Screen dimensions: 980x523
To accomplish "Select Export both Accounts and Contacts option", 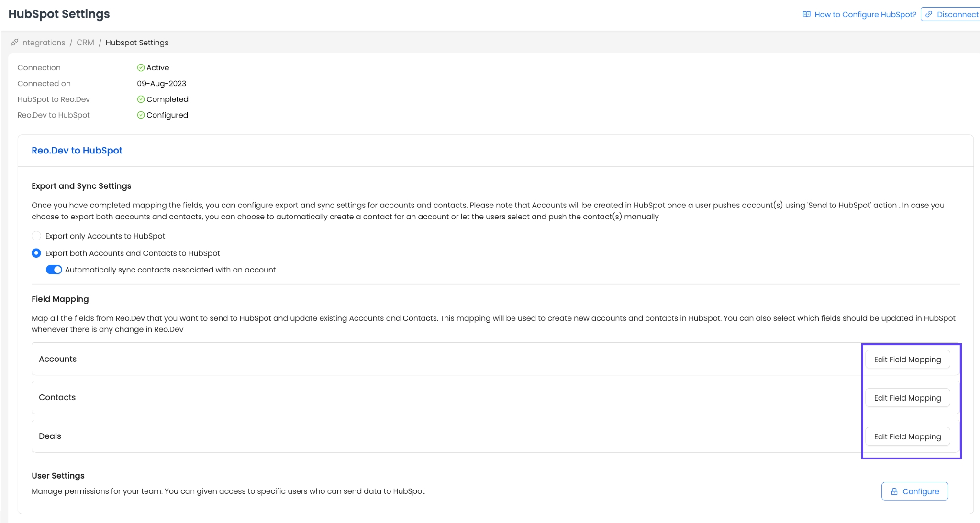I will tap(36, 253).
